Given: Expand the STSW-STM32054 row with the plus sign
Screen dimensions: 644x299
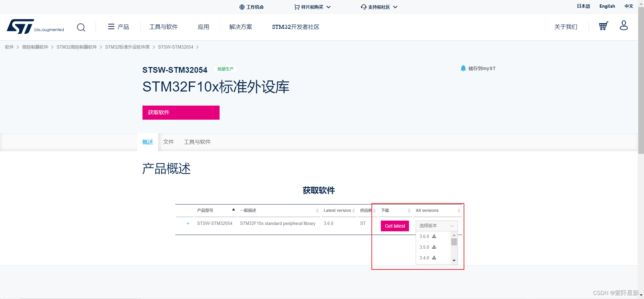Looking at the screenshot, I should 188,224.
